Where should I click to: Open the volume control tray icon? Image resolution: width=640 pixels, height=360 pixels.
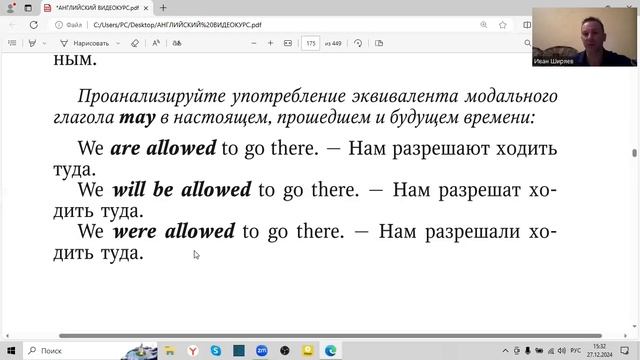pyautogui.click(x=562, y=351)
